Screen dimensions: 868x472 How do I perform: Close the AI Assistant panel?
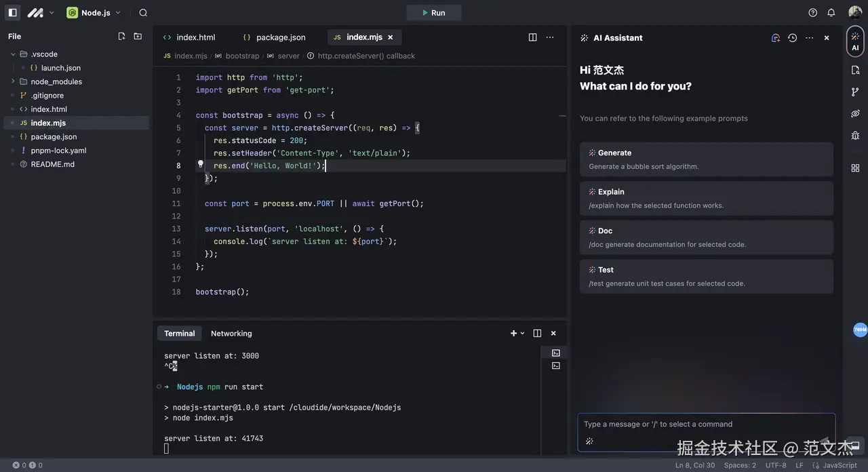click(827, 38)
